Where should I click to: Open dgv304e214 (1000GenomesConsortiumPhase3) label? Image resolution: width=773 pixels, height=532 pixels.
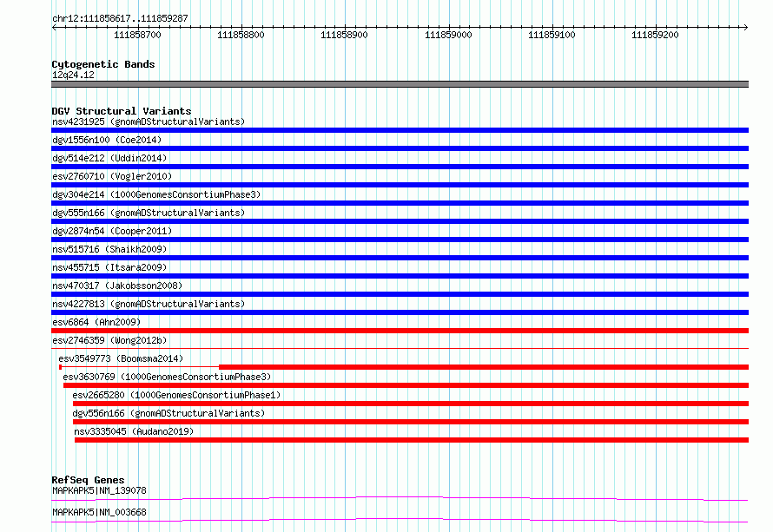[156, 194]
